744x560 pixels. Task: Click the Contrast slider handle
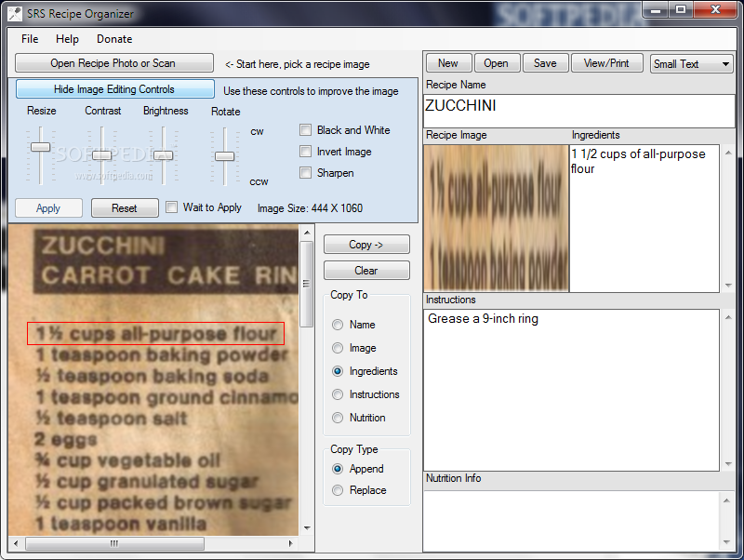coord(101,155)
